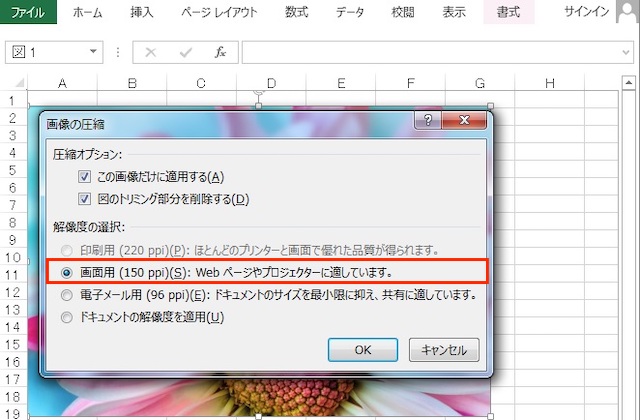The image size is (640, 420).
Task: Uncheck 図のトリミング部分を削除する checkbox
Action: [85, 199]
